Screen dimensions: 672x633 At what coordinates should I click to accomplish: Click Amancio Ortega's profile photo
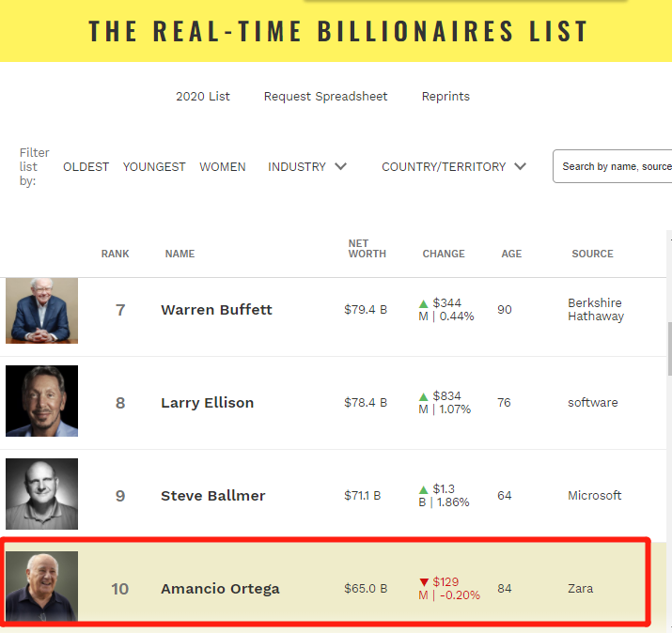41,587
